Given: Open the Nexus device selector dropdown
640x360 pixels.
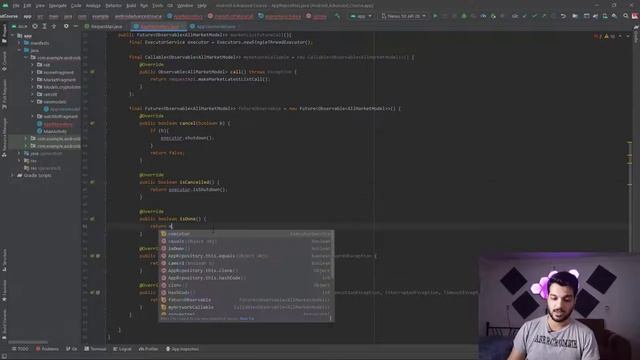Looking at the screenshot, I should click(403, 16).
